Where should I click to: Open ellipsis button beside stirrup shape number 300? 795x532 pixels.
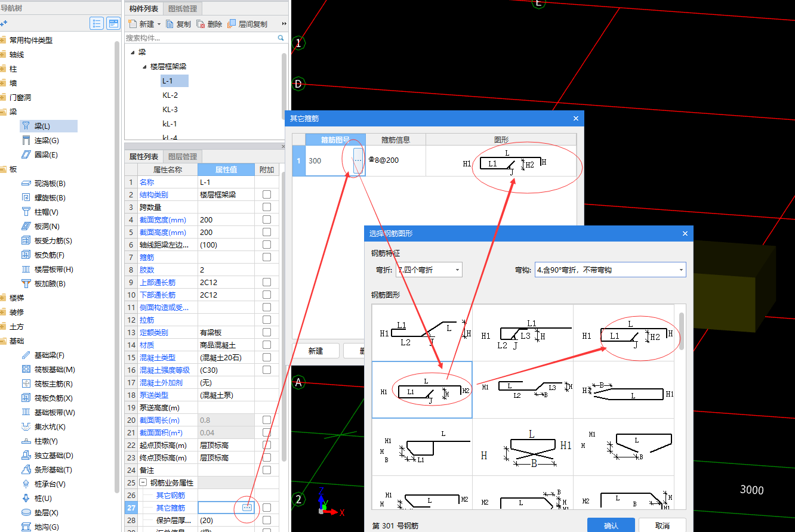[358, 161]
